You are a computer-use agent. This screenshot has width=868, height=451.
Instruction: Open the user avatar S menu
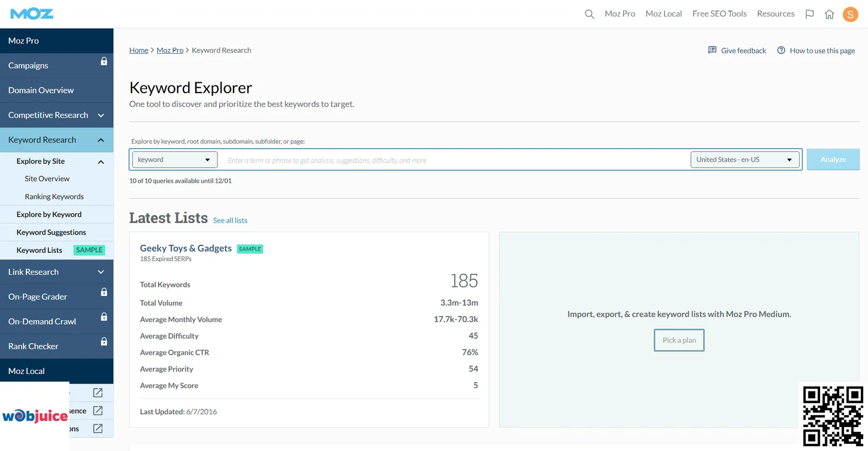click(x=850, y=14)
